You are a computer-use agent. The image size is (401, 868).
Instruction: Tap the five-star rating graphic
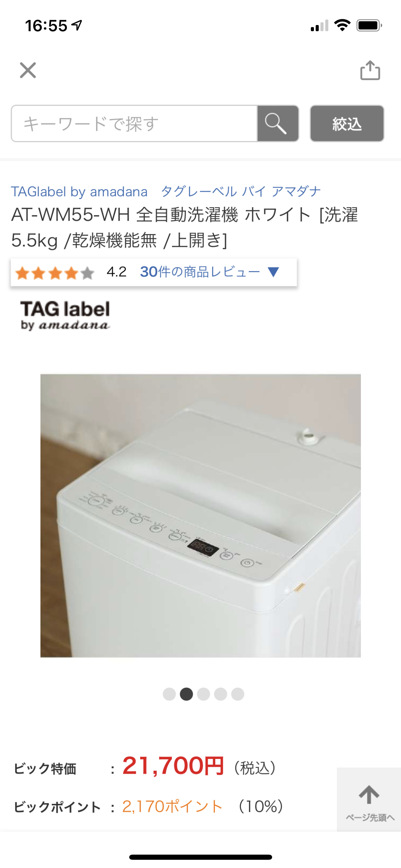tap(54, 273)
